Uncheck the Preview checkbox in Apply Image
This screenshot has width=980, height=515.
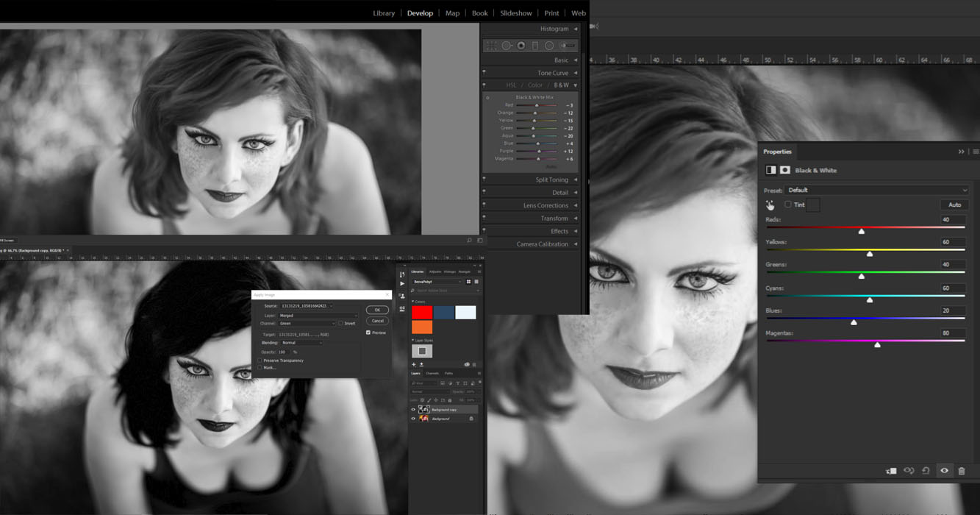tap(368, 333)
